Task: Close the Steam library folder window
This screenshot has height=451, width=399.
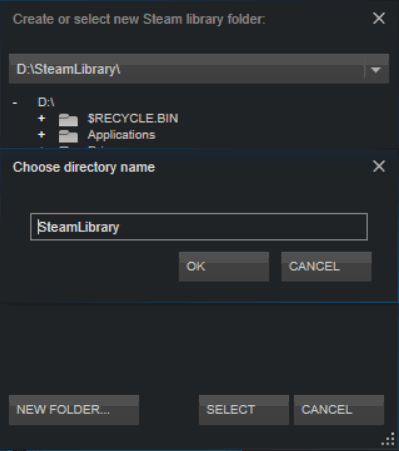Action: [379, 18]
